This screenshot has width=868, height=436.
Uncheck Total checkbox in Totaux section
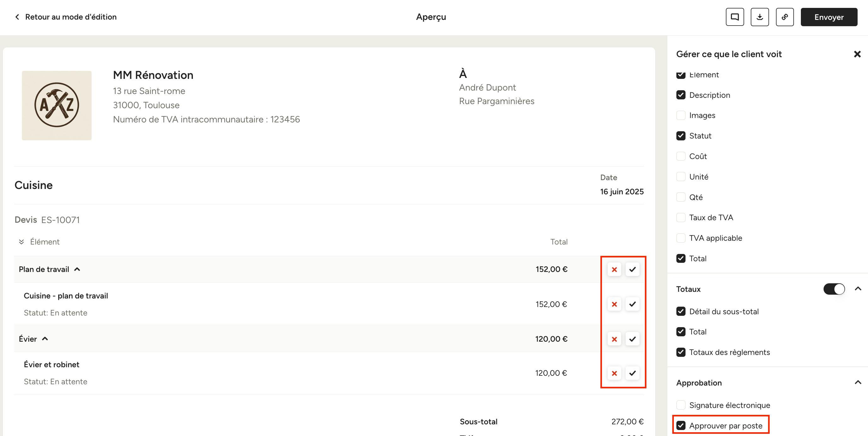point(681,332)
